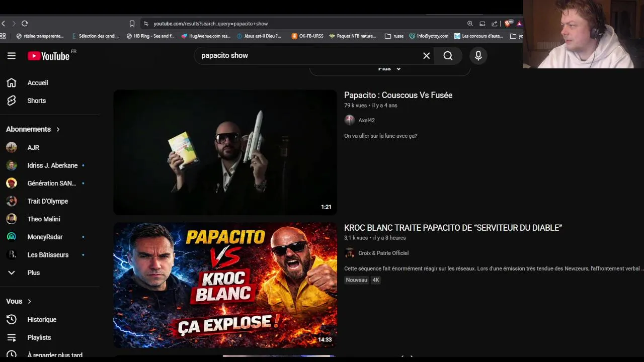Click the YouTube results URL in address bar

pos(210,24)
